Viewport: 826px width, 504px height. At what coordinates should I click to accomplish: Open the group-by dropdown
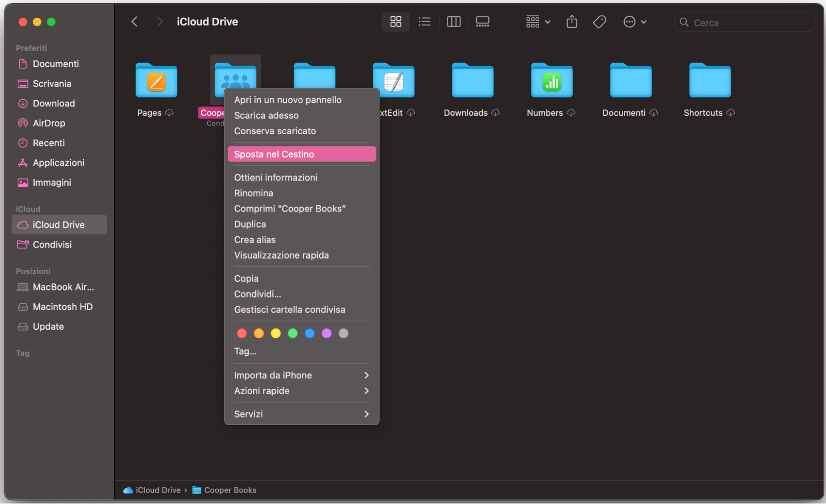click(x=538, y=21)
